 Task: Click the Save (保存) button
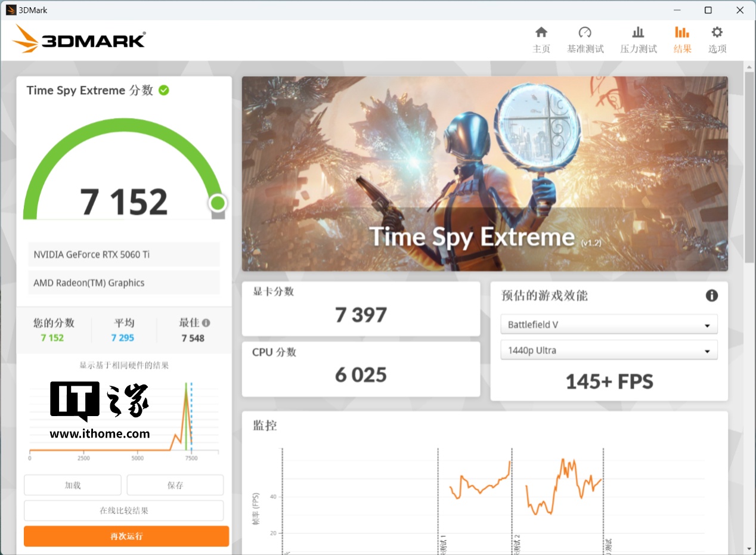(x=175, y=485)
